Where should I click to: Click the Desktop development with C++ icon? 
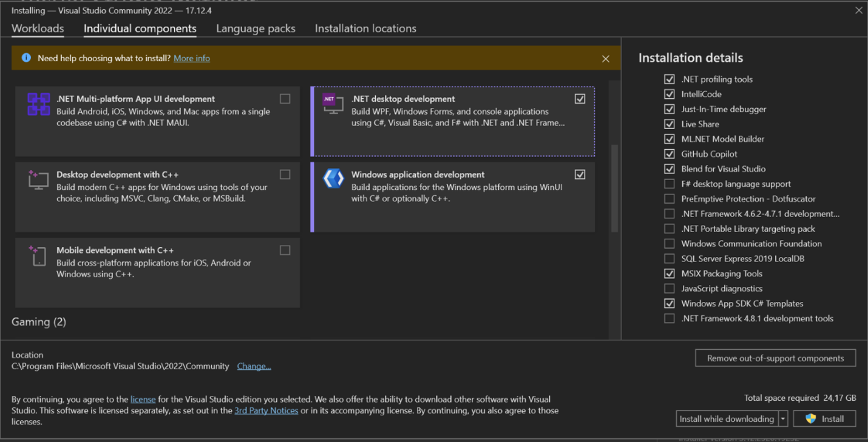(38, 179)
